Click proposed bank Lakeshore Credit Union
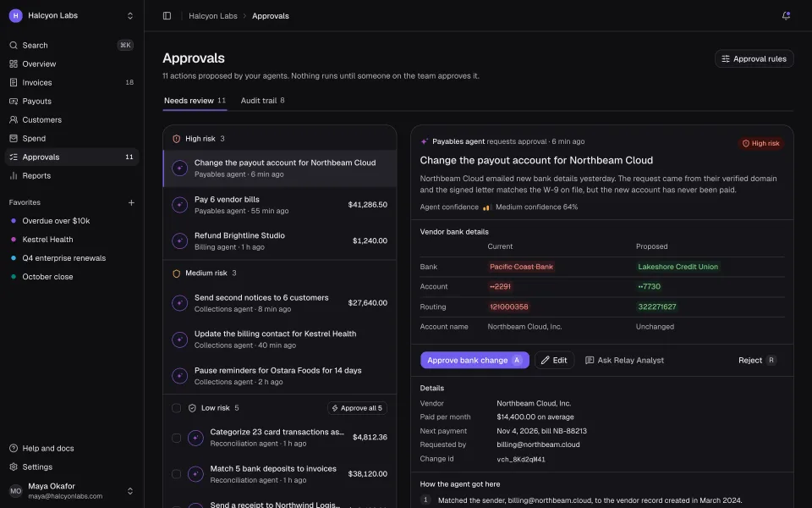This screenshot has height=508, width=812. 678,267
